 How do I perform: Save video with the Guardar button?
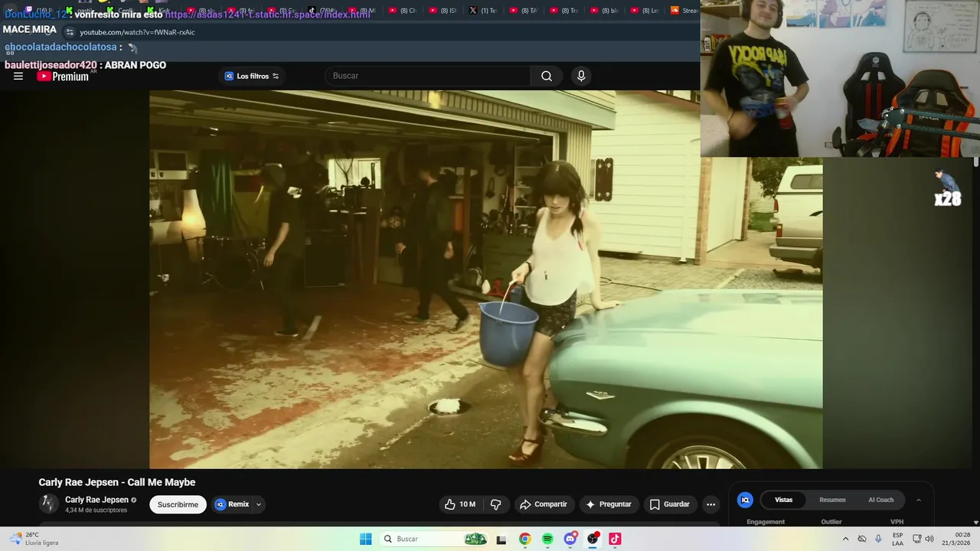[x=670, y=504]
